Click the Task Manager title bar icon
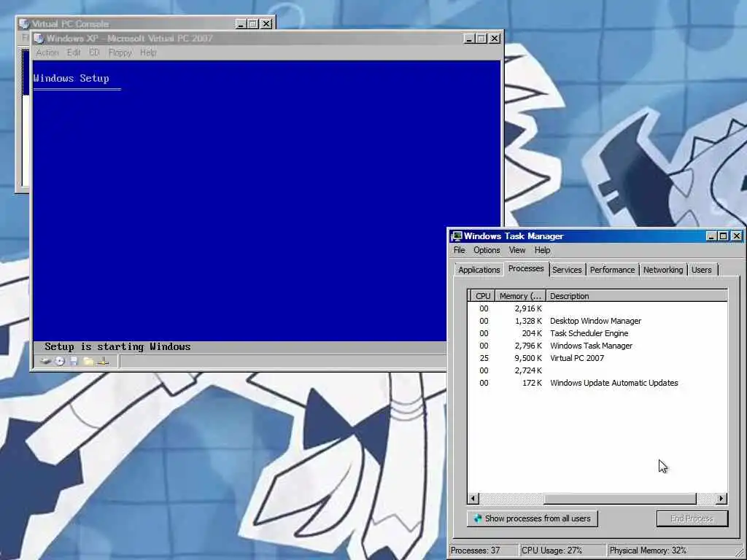The width and height of the screenshot is (747, 560). pyautogui.click(x=457, y=236)
